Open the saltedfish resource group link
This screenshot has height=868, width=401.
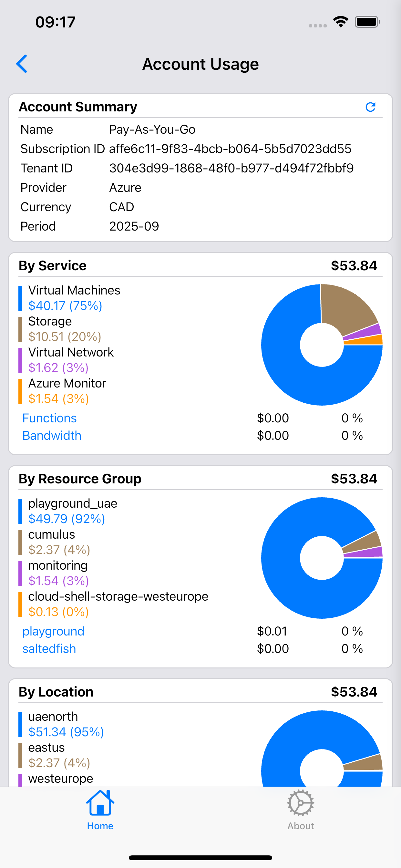click(49, 649)
